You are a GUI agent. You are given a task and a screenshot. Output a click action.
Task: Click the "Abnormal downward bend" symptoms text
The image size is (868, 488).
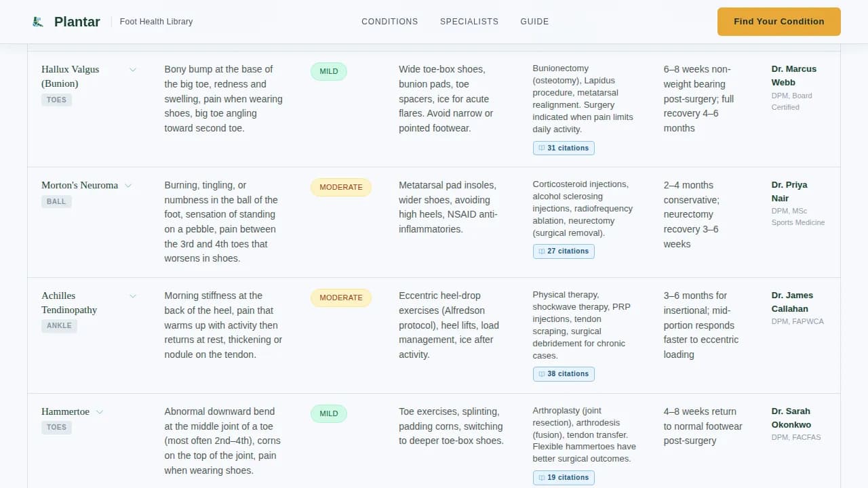[x=222, y=441]
